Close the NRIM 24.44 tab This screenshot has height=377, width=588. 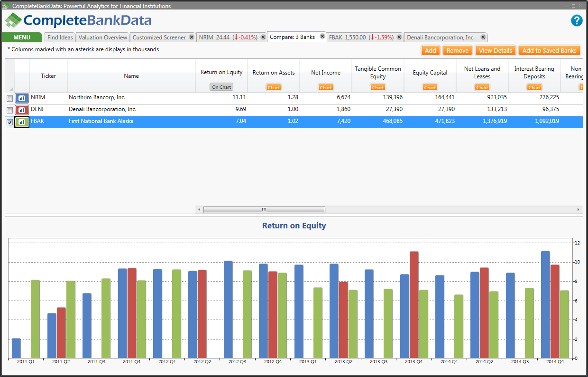click(263, 37)
